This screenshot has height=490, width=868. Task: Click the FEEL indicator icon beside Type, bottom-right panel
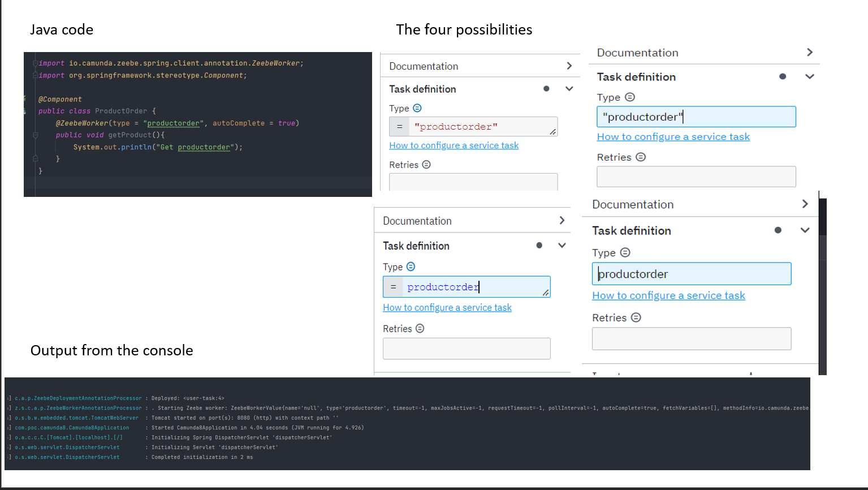(x=625, y=252)
